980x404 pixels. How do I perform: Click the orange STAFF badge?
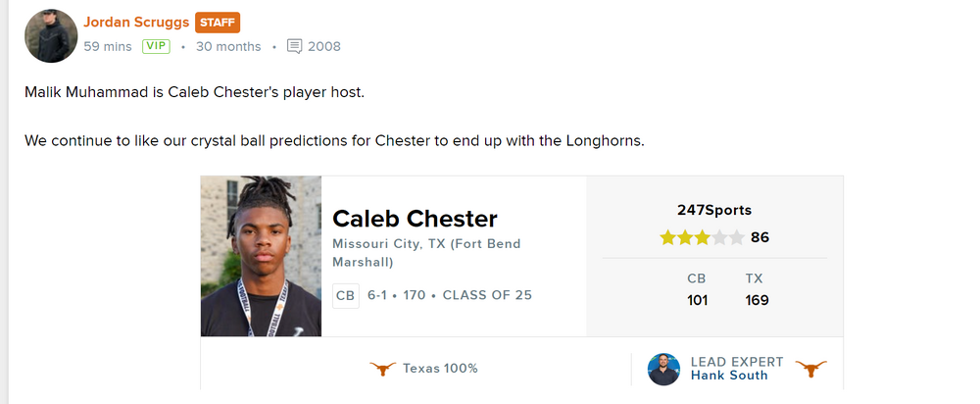click(218, 23)
